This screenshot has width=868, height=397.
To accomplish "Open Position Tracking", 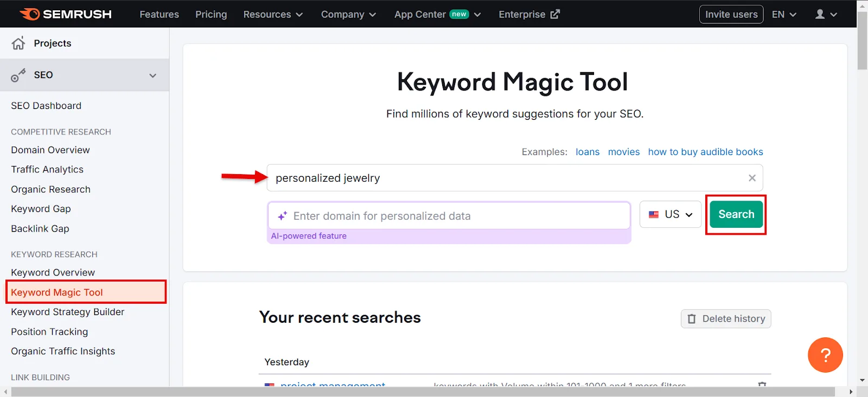I will (49, 331).
